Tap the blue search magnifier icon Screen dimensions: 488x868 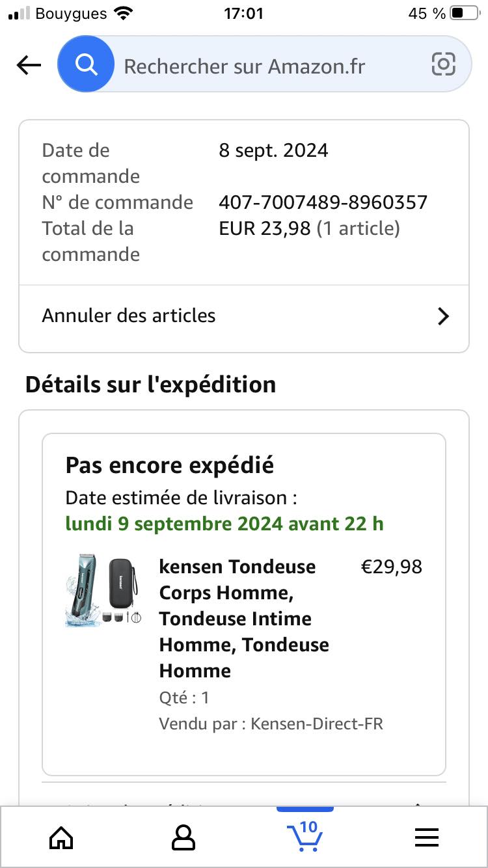(x=86, y=64)
